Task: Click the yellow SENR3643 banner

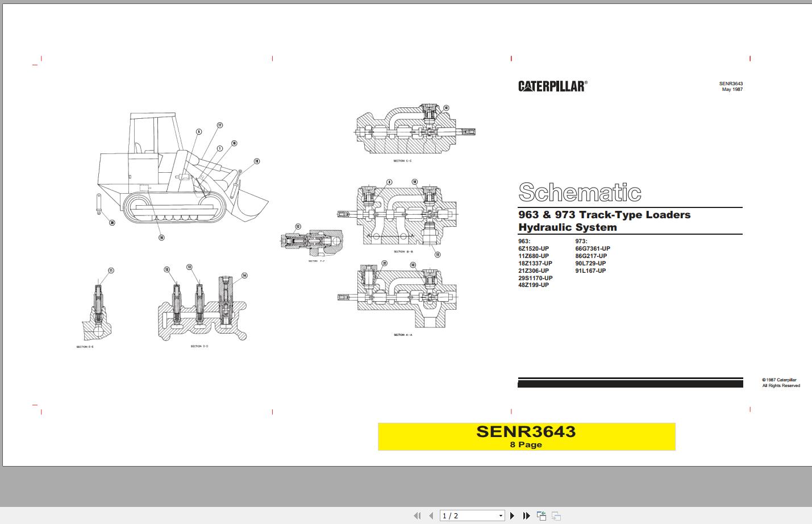Action: 527,436
